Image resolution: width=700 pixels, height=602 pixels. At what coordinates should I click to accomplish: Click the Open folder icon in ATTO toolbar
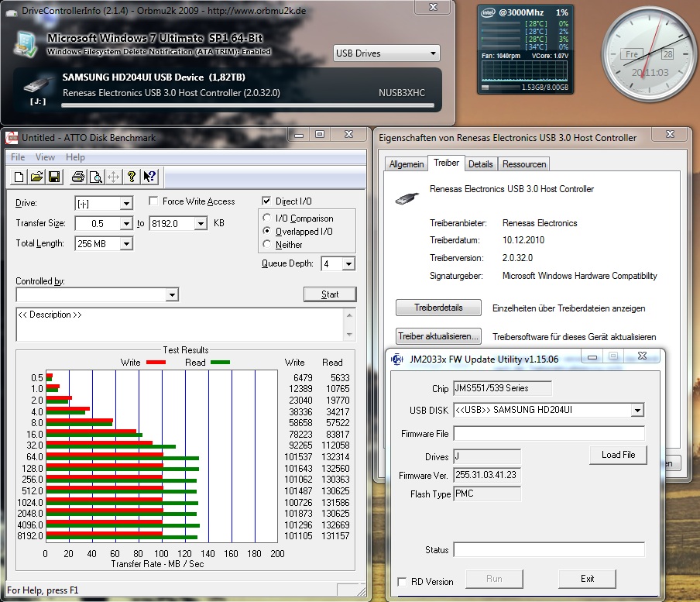point(36,177)
